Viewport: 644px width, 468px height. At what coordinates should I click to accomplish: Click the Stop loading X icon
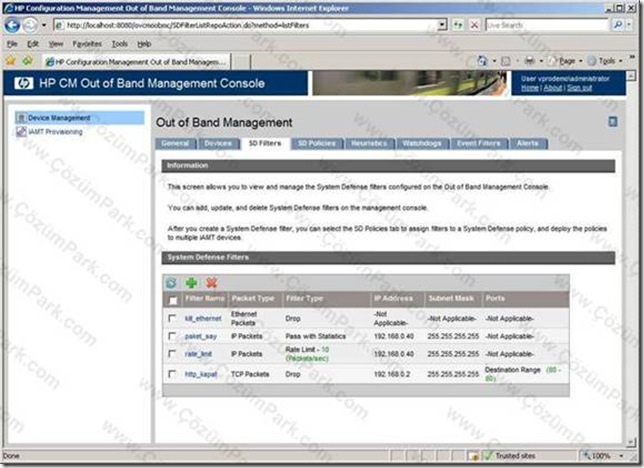[474, 25]
